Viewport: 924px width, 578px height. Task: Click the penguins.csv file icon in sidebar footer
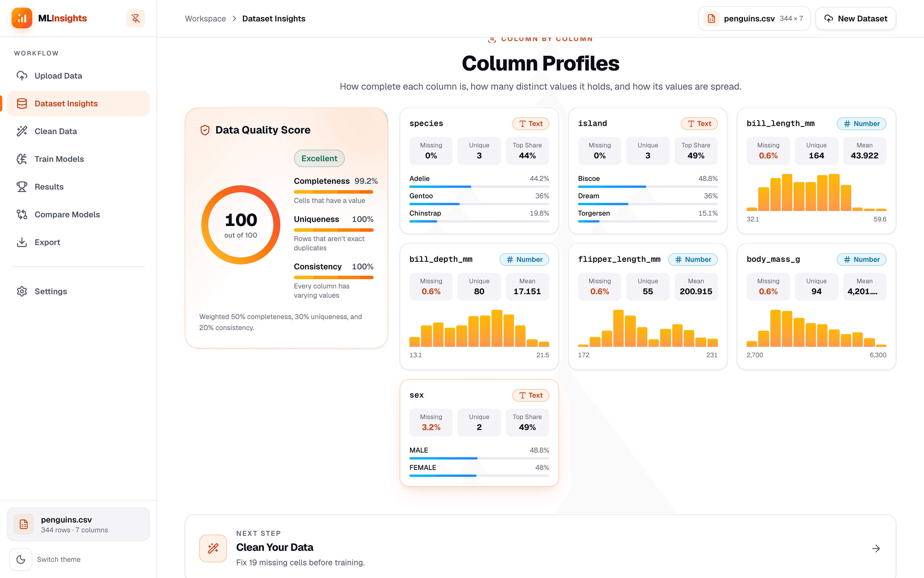pos(24,524)
